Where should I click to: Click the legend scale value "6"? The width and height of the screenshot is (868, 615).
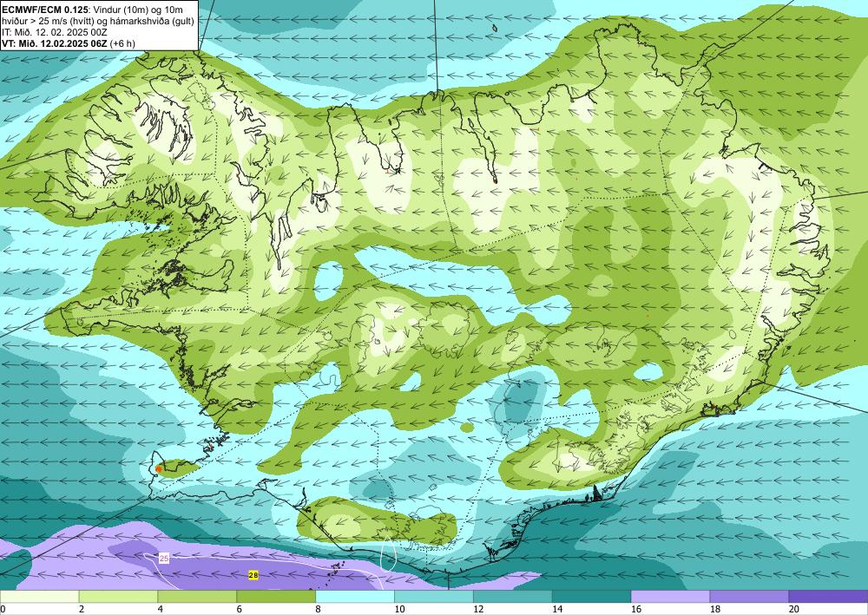[240, 609]
